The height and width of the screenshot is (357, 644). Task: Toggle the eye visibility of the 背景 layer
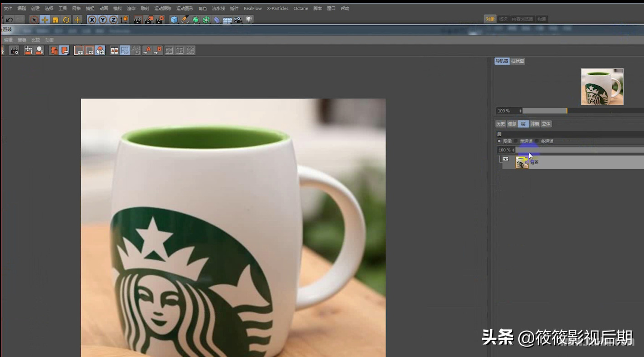[505, 159]
